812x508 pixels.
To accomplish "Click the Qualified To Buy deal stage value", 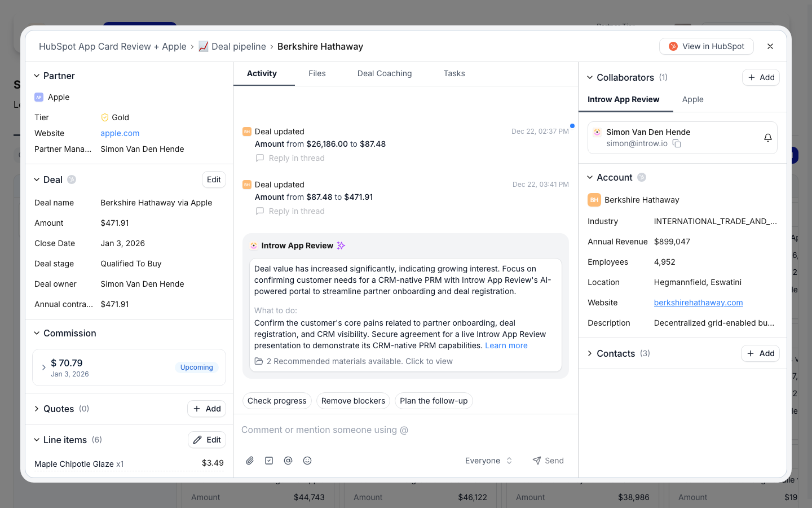I will tap(131, 264).
